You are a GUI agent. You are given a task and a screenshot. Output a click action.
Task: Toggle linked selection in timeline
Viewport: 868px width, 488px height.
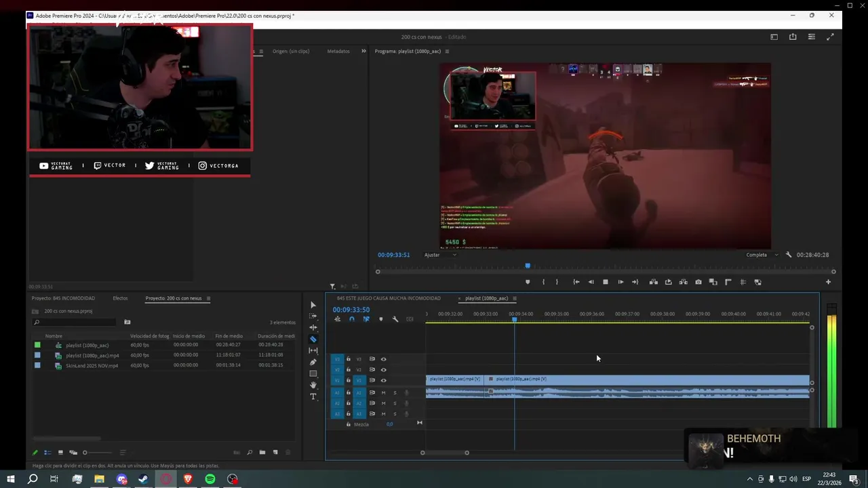point(366,319)
